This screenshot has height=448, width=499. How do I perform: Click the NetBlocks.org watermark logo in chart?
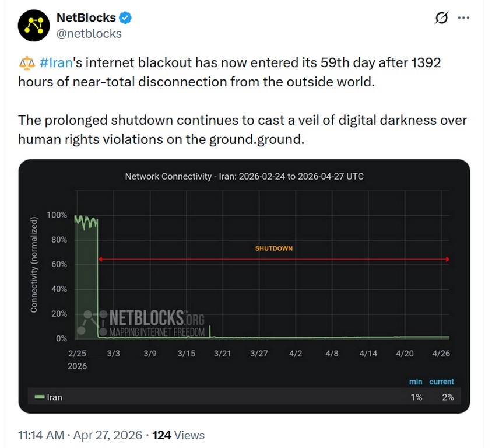[x=143, y=321]
